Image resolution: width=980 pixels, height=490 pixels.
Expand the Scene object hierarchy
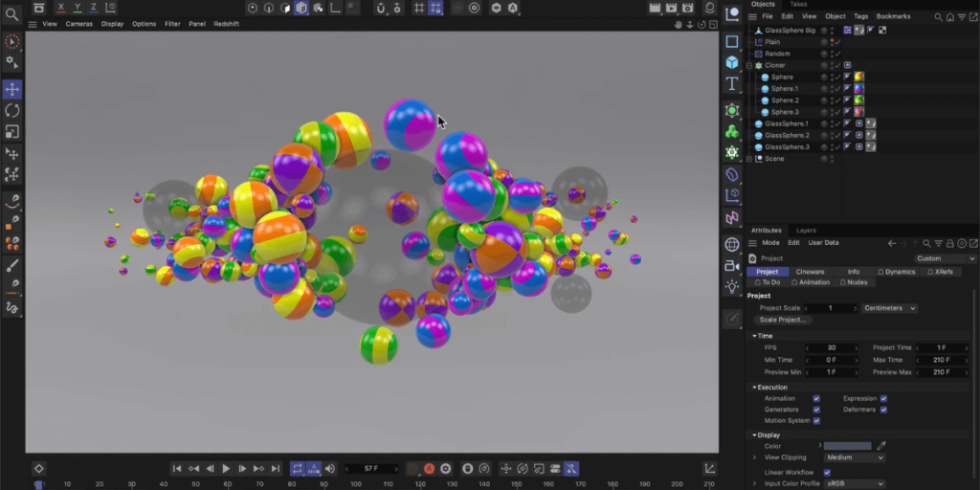[749, 159]
